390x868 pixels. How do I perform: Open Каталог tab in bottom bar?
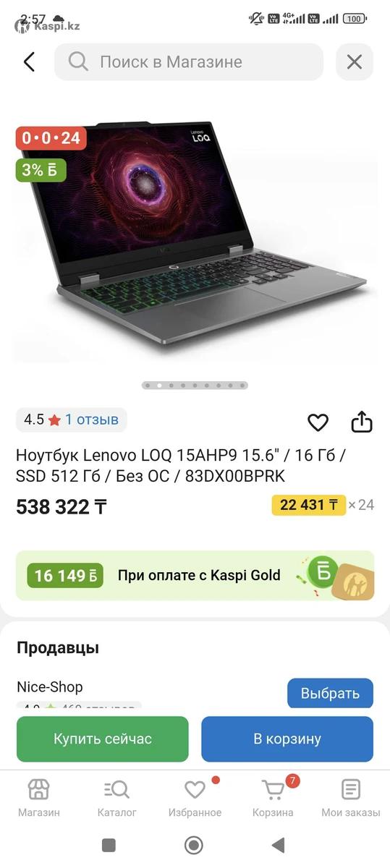[x=116, y=798]
